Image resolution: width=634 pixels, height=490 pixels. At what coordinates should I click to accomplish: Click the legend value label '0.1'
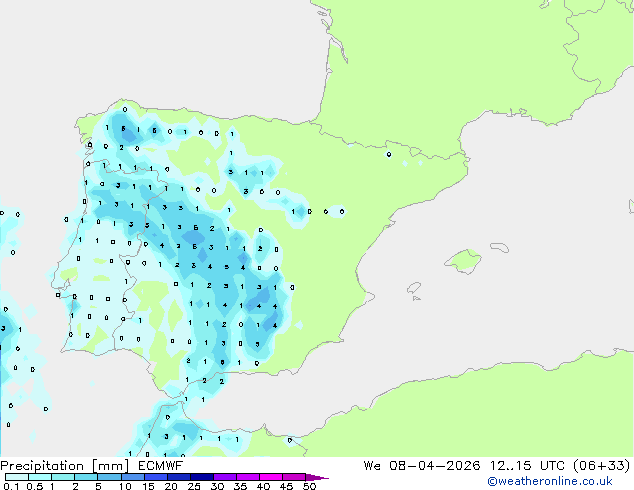point(11,486)
